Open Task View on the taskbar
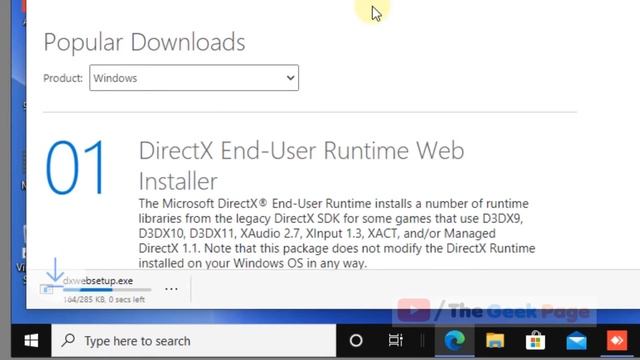The height and width of the screenshot is (360, 640). tap(396, 340)
